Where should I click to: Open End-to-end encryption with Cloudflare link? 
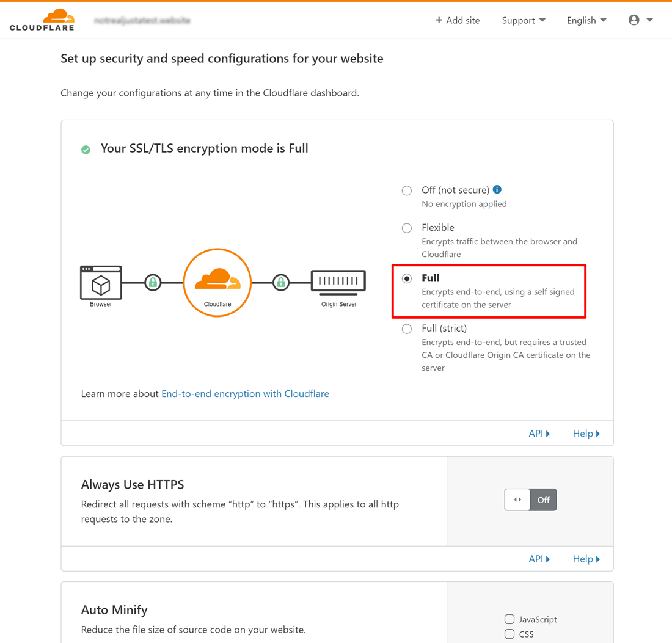pyautogui.click(x=245, y=394)
